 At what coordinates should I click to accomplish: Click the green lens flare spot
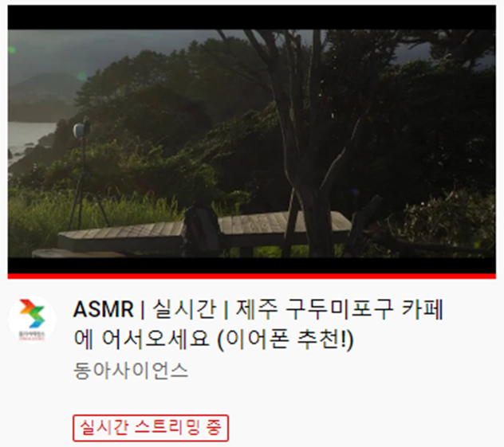[x=82, y=76]
